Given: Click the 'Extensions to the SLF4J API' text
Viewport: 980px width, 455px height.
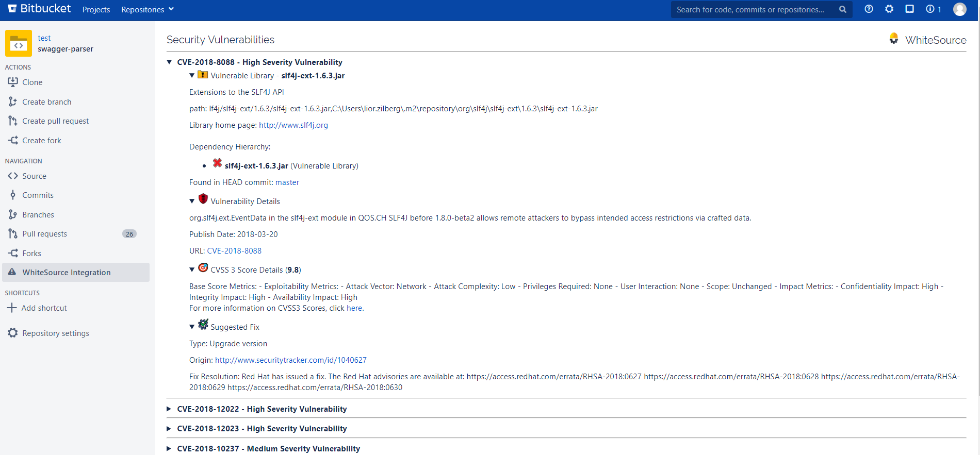Looking at the screenshot, I should coord(237,92).
